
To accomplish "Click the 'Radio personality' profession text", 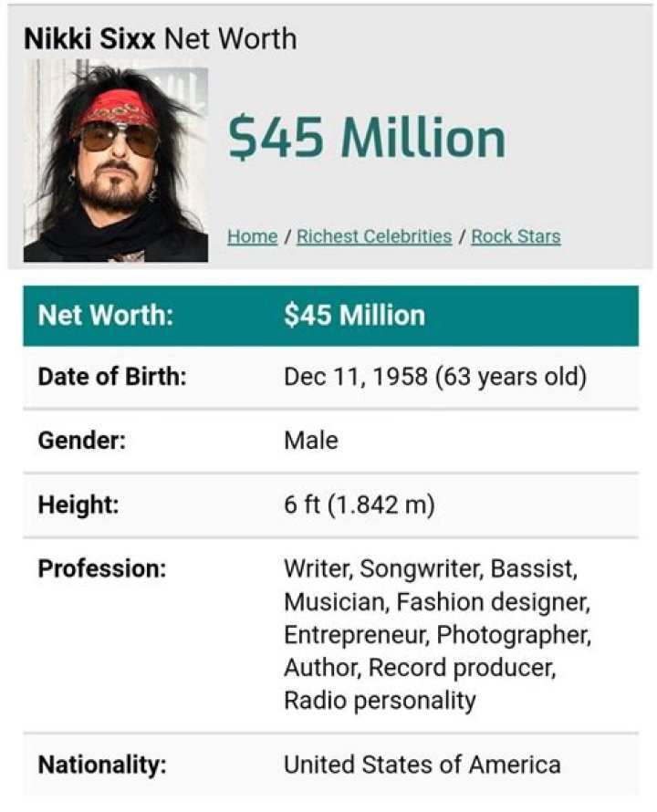I will tap(380, 700).
